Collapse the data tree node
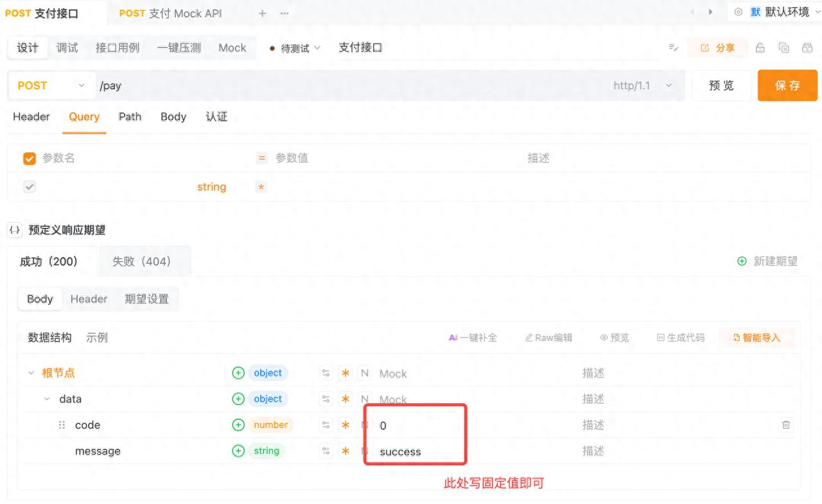822x504 pixels. 47,399
